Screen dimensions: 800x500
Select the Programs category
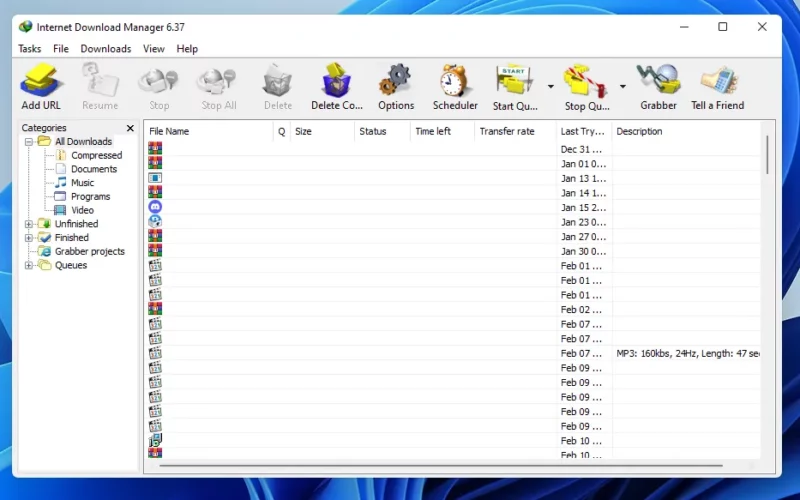90,196
